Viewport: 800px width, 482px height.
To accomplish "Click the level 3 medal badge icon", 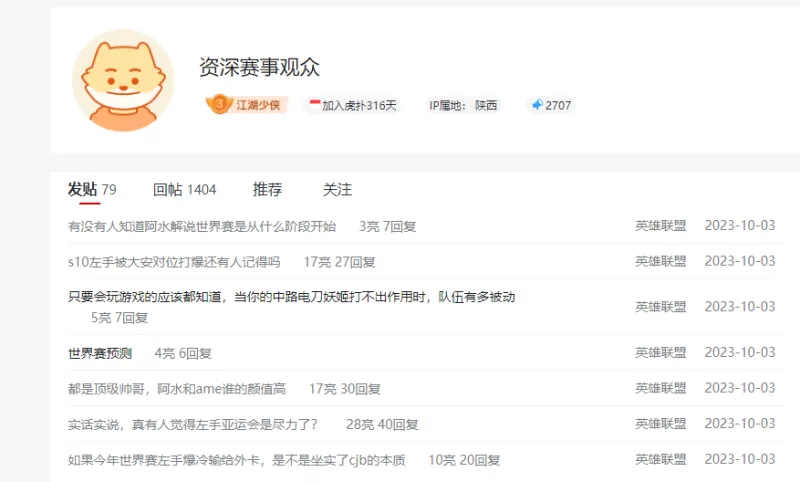I will (x=219, y=104).
